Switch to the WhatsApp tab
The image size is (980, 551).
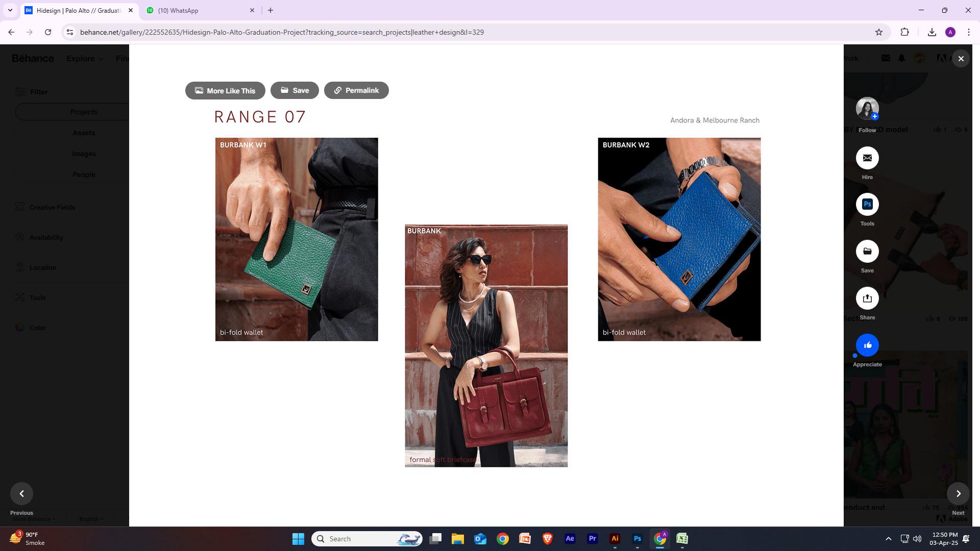pyautogui.click(x=199, y=10)
